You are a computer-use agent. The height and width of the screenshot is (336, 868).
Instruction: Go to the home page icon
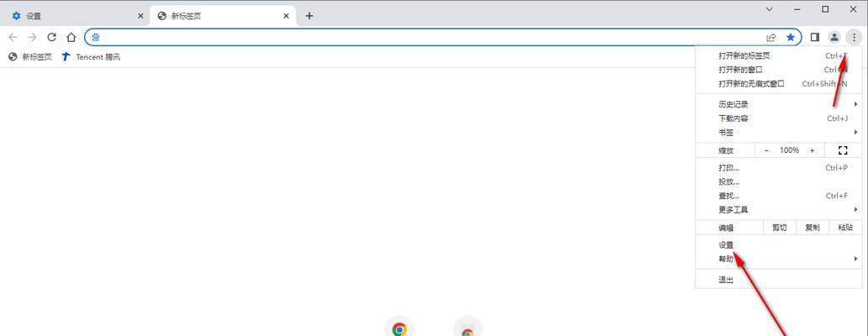point(71,37)
